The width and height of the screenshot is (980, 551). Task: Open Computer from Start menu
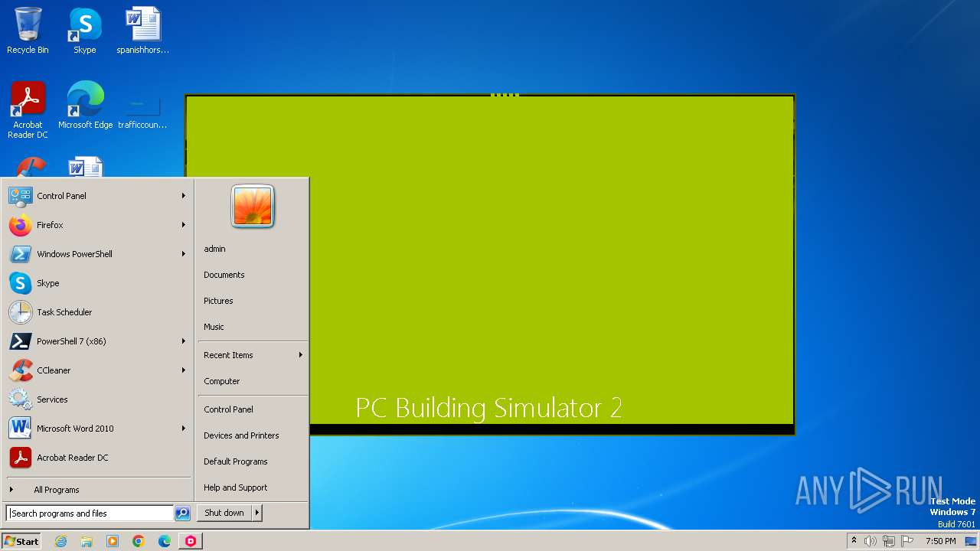253,381
